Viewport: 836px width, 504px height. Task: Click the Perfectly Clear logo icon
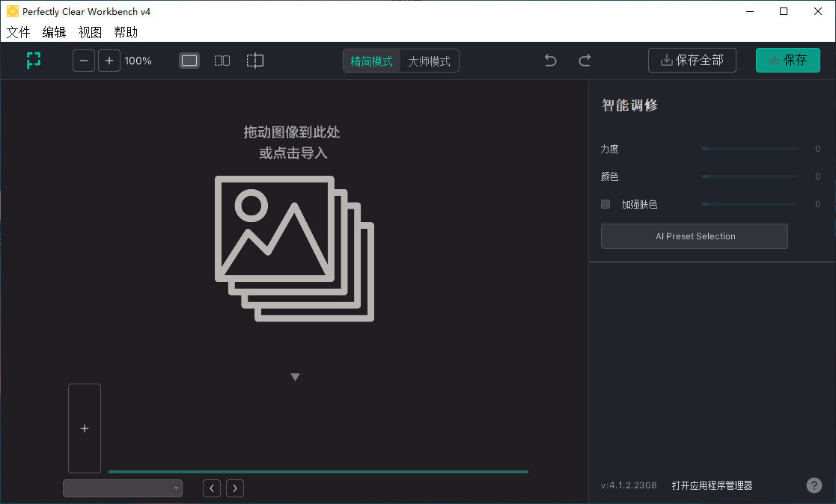(x=33, y=60)
